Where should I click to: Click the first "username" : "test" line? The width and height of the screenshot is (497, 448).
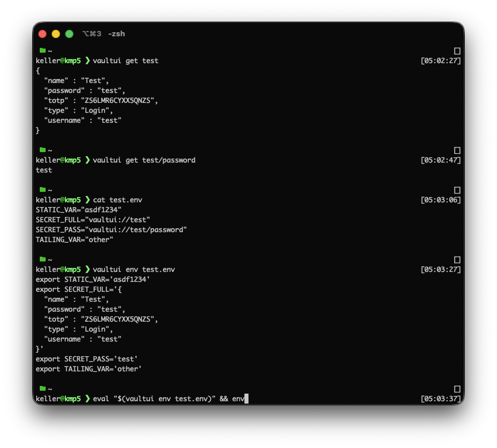[82, 120]
